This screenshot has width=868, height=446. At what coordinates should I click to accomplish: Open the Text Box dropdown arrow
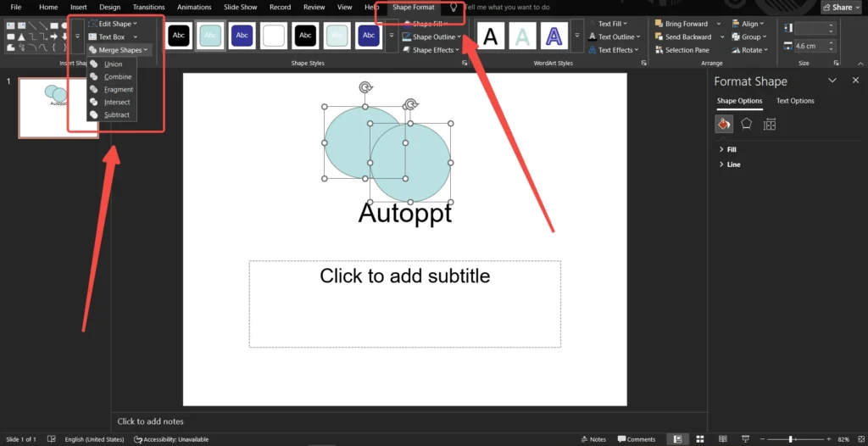(136, 37)
